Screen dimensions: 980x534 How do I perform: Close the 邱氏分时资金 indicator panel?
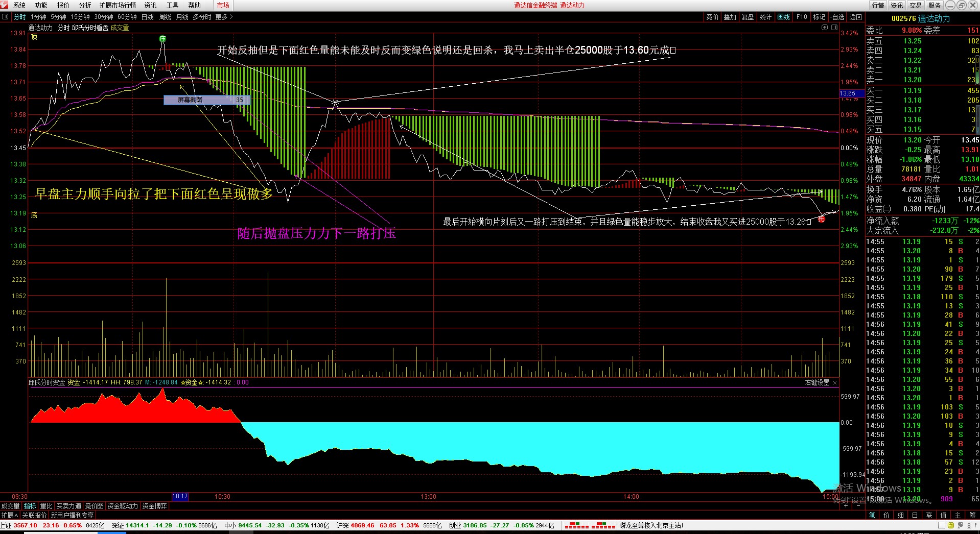pyautogui.click(x=835, y=382)
